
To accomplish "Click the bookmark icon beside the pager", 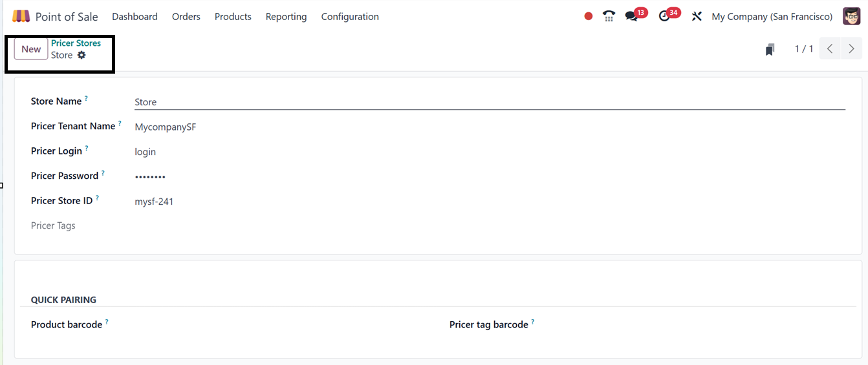I will point(770,50).
